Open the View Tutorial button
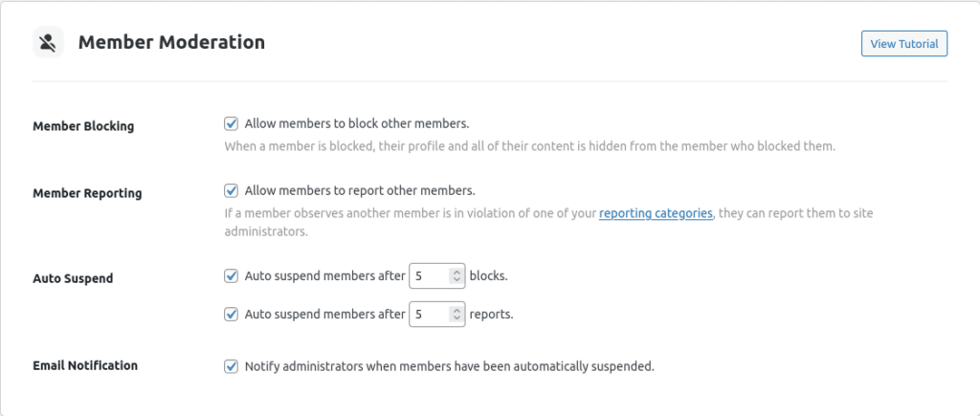980x416 pixels. 904,44
